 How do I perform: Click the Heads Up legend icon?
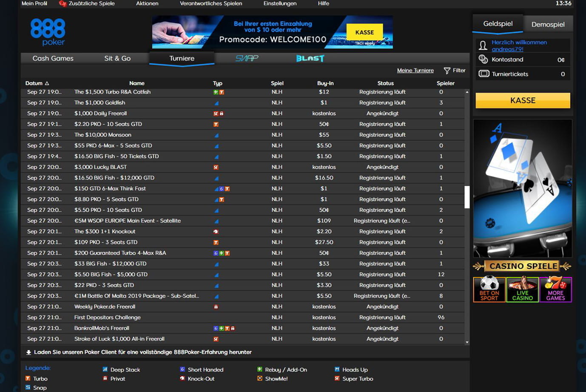pos(337,369)
